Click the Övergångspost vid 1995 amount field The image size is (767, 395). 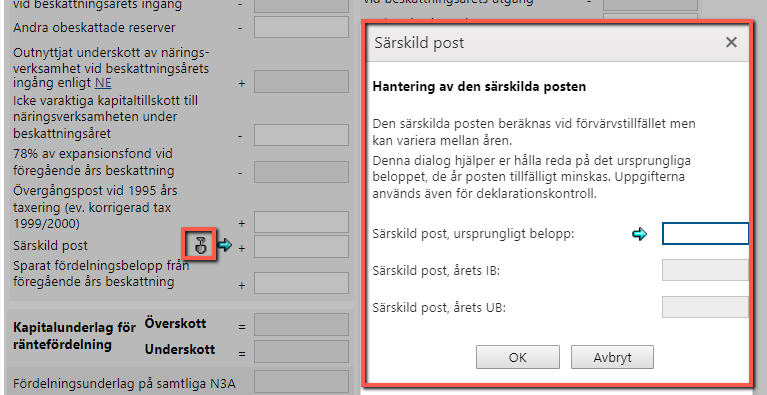(301, 222)
